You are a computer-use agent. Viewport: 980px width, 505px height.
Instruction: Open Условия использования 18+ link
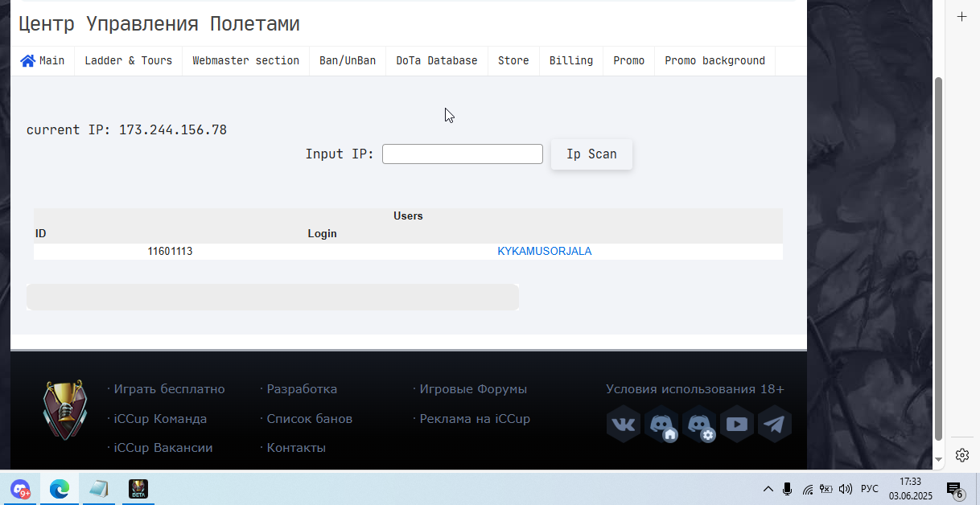(695, 389)
